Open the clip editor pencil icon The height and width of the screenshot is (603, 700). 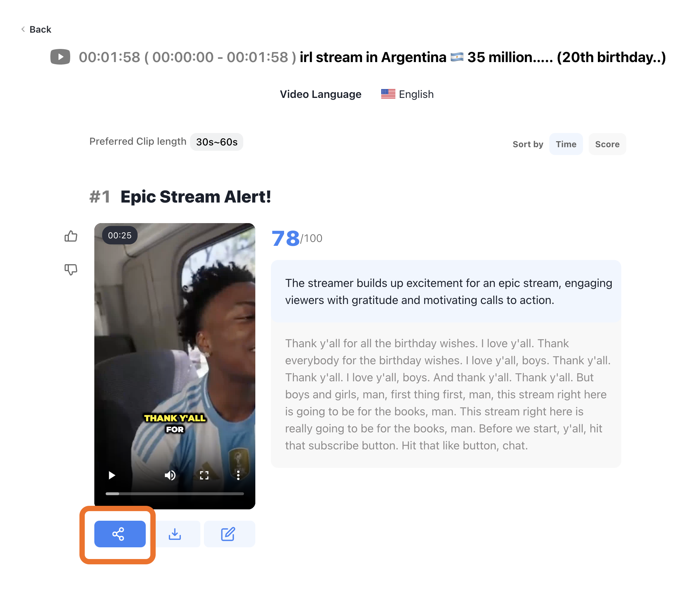pos(229,534)
